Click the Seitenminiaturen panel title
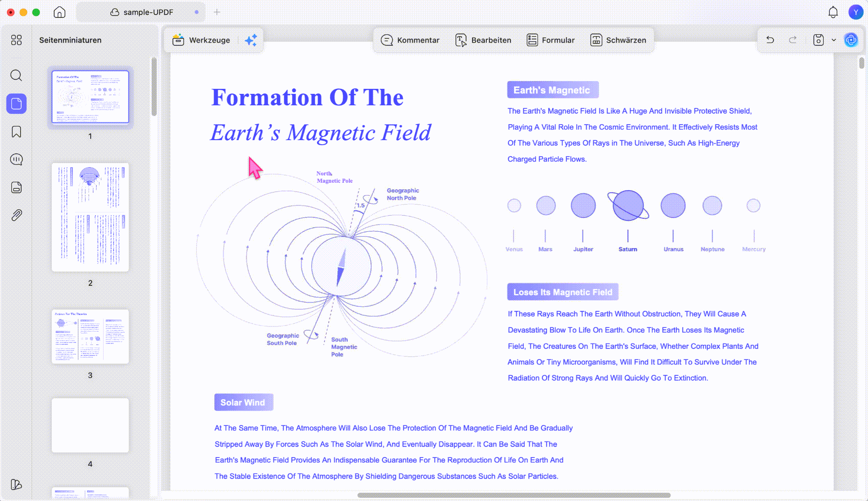868x501 pixels. 70,40
